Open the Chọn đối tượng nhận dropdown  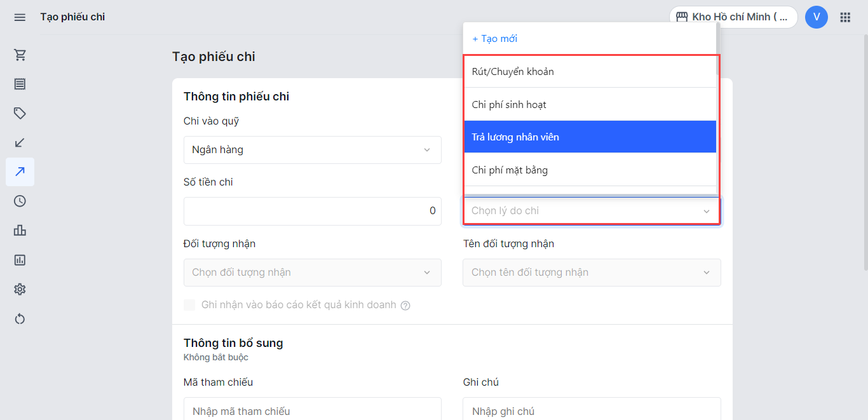coord(312,273)
